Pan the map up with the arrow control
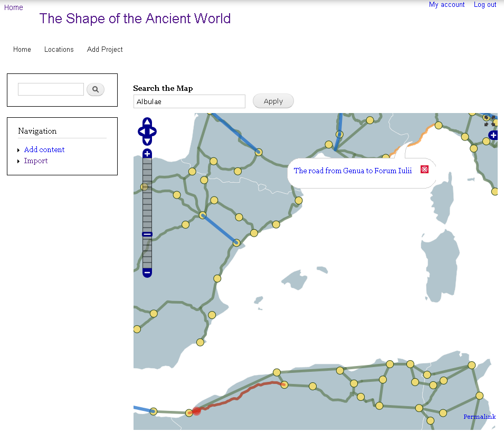 [147, 122]
